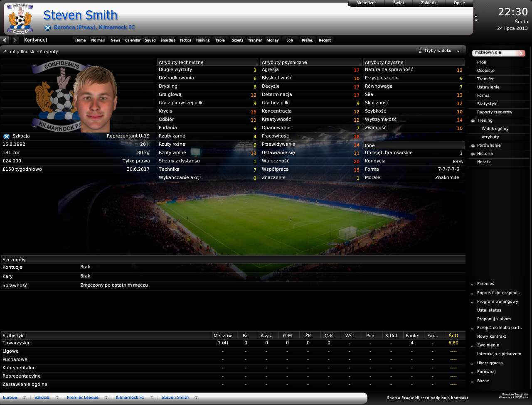Open the Menedżer menu
This screenshot has width=532, height=405.
[366, 3]
